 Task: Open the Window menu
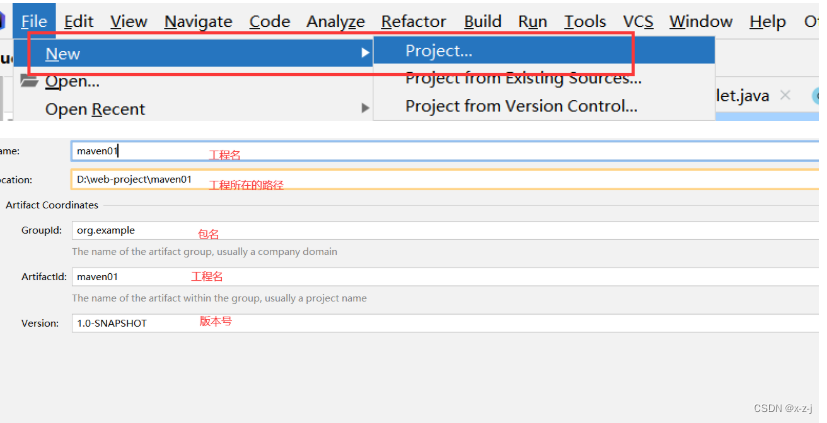tap(701, 21)
